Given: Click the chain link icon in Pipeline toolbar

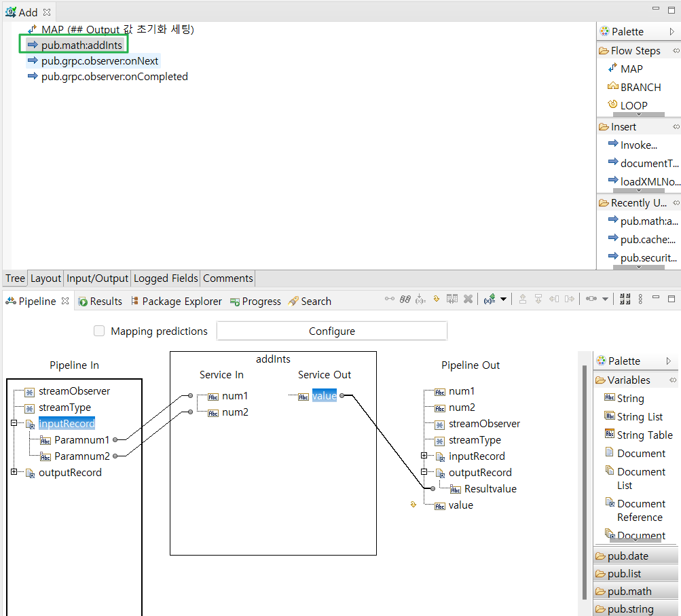Looking at the screenshot, I should coord(405,299).
